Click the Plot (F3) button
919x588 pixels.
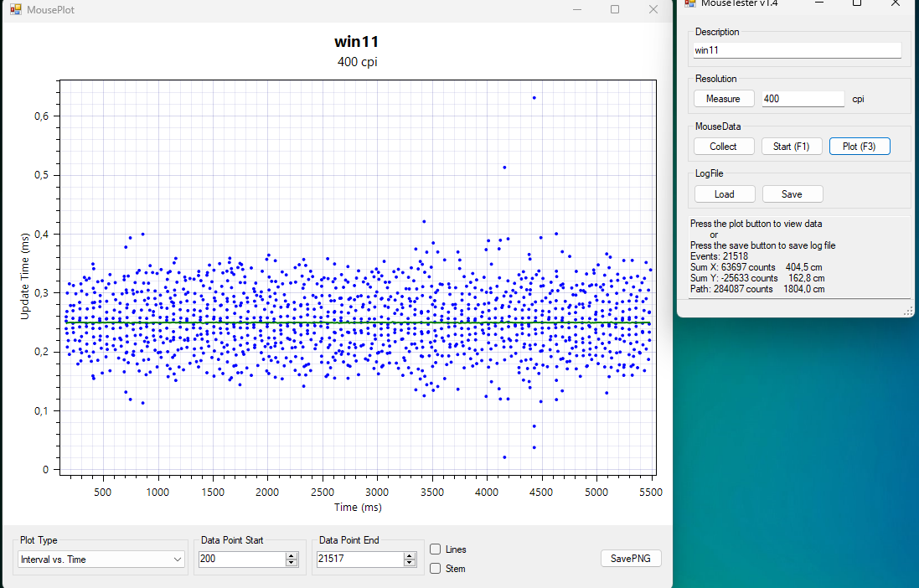coord(859,147)
